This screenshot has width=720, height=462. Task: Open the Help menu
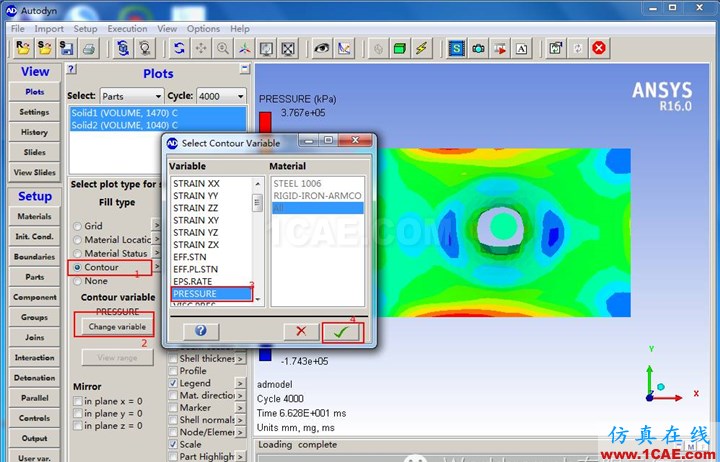[240, 28]
